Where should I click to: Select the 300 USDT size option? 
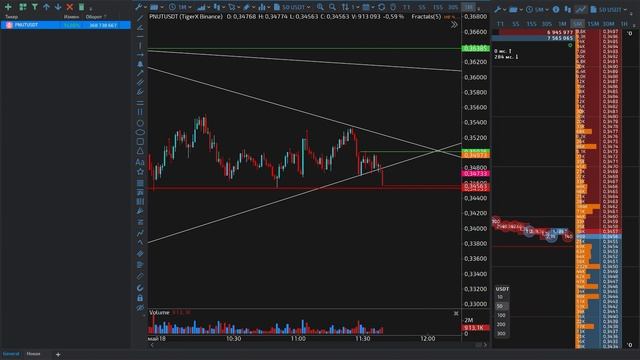coord(501,333)
